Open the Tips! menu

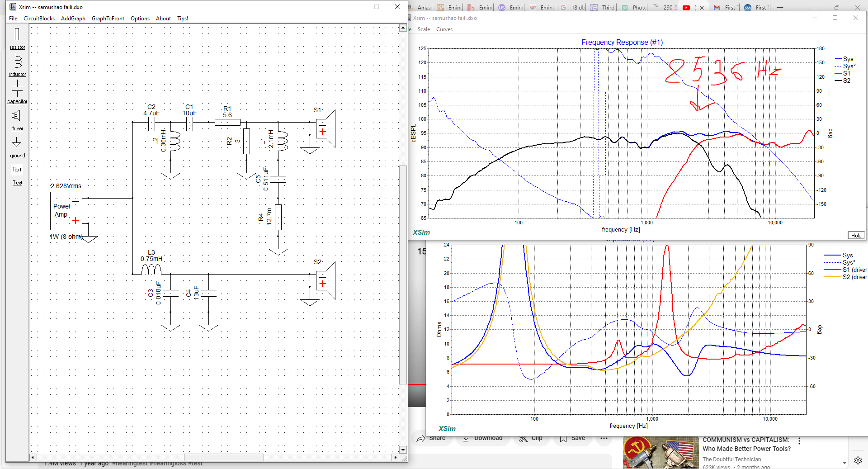click(x=183, y=19)
